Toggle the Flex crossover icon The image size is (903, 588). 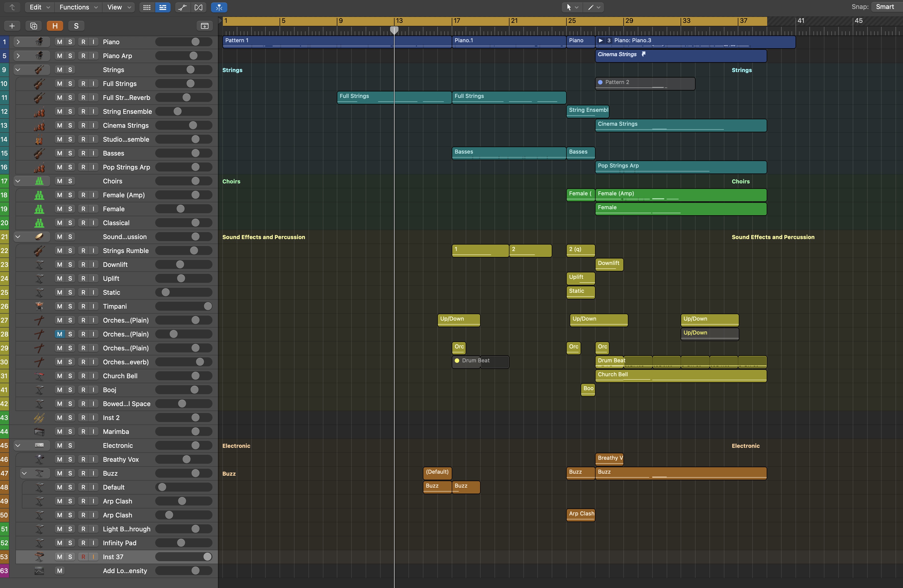[x=199, y=7]
